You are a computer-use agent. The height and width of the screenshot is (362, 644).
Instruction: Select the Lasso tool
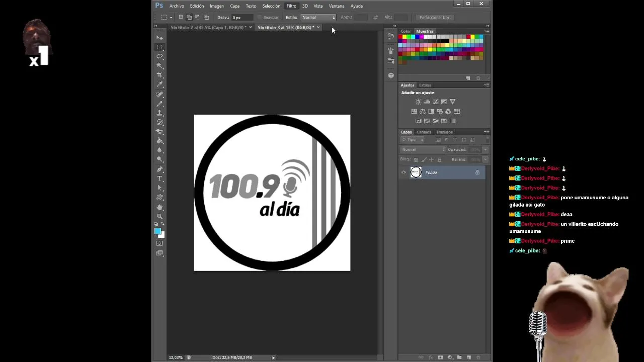(x=159, y=56)
